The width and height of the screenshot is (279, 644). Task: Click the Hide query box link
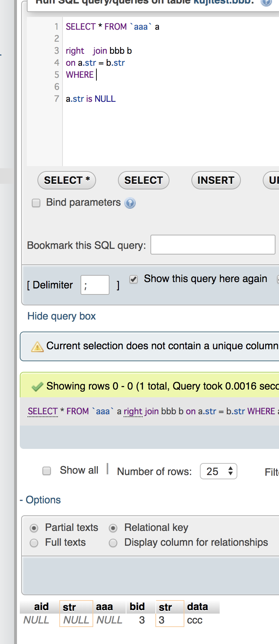(61, 316)
